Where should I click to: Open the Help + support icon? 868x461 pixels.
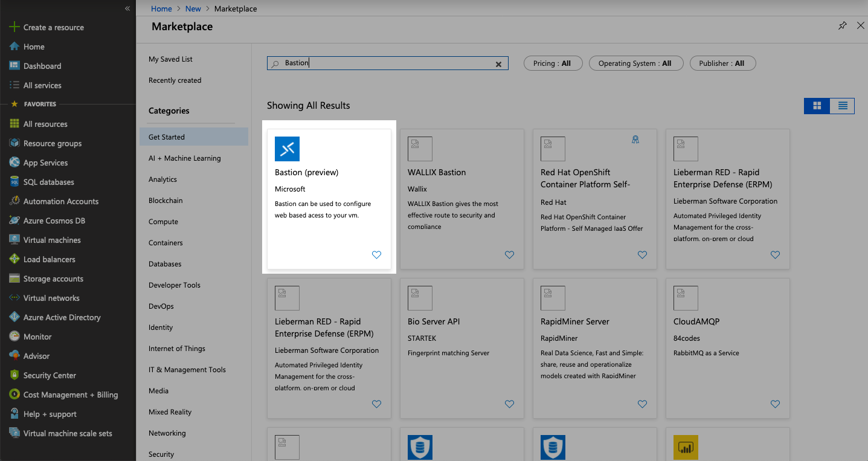(14, 414)
